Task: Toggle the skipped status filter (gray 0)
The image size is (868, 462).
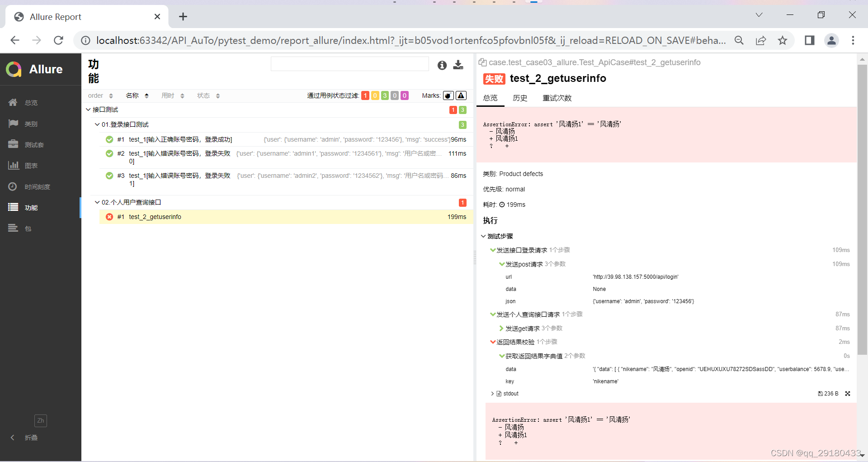Action: pos(395,95)
